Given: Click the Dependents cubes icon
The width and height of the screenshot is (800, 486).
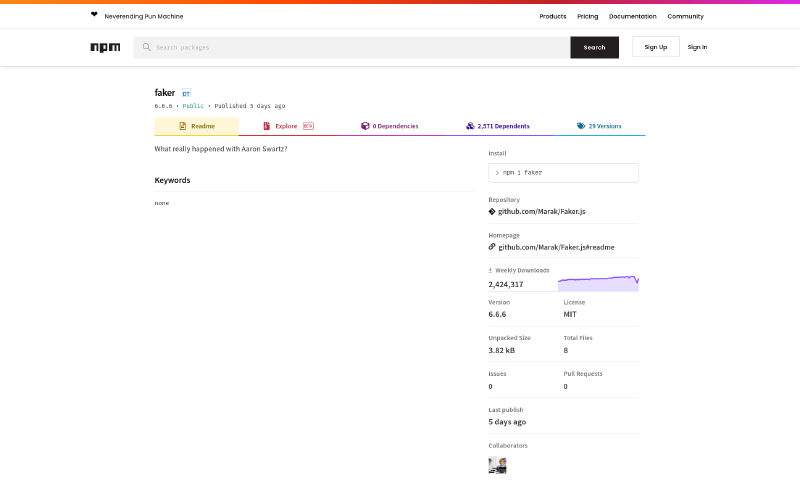Looking at the screenshot, I should click(470, 126).
